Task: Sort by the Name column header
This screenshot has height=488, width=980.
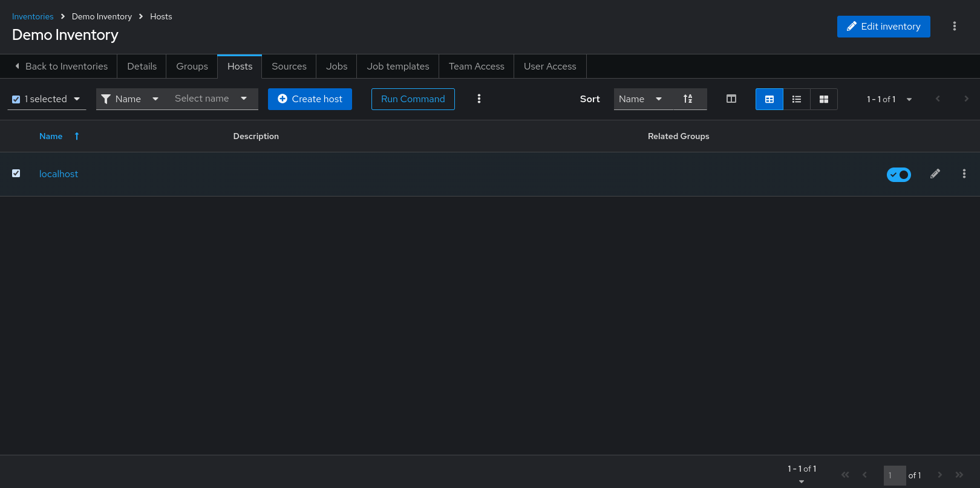Action: pos(51,136)
